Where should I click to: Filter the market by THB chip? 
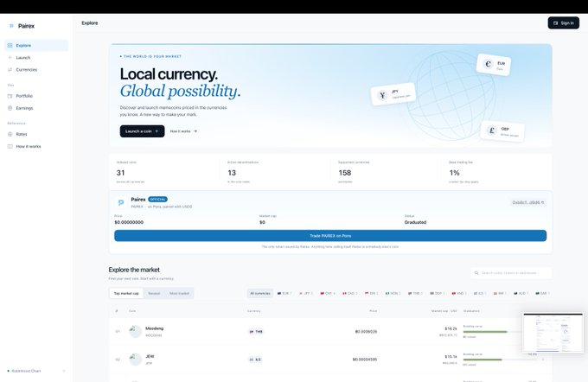[x=416, y=293]
